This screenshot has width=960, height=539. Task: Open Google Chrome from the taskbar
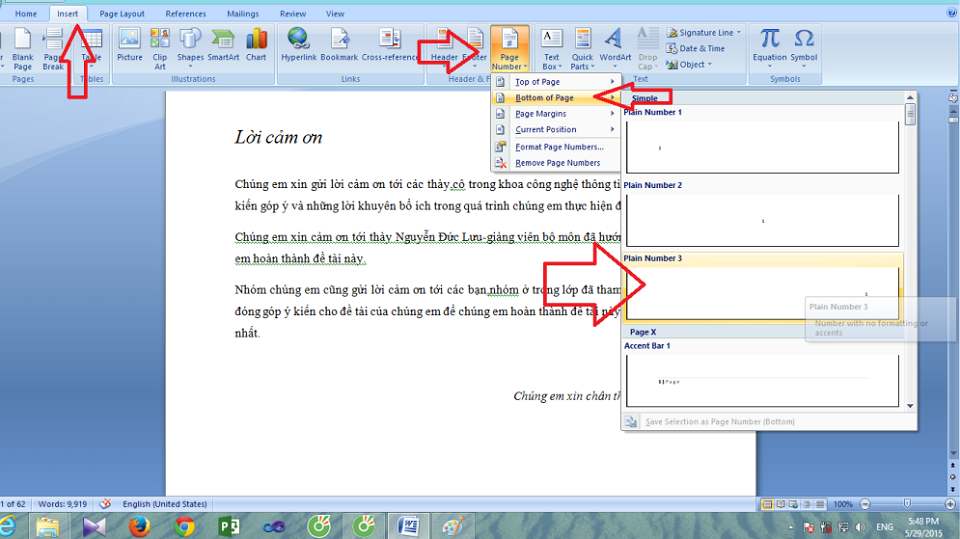[184, 526]
